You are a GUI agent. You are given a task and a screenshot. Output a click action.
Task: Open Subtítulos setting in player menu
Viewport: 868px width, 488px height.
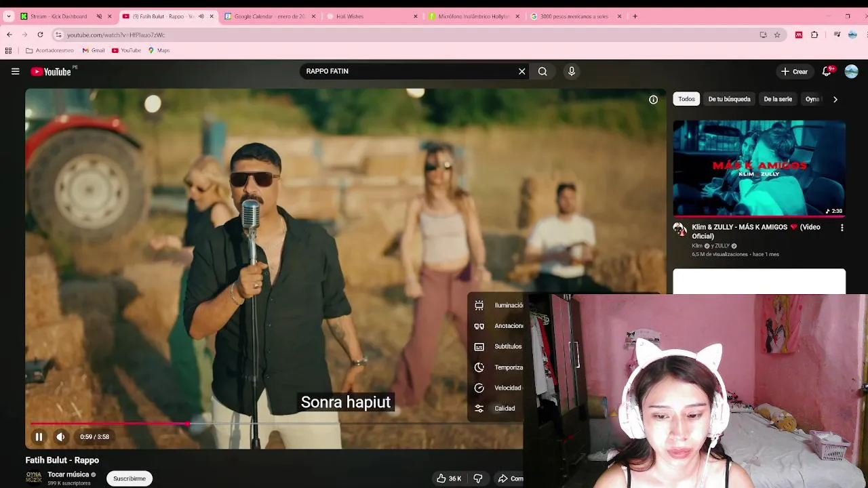click(498, 346)
